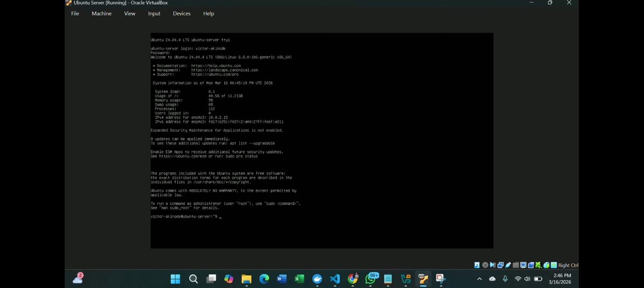Click the network adapters status icon
Viewport: 644px width, 288px height.
[501, 265]
